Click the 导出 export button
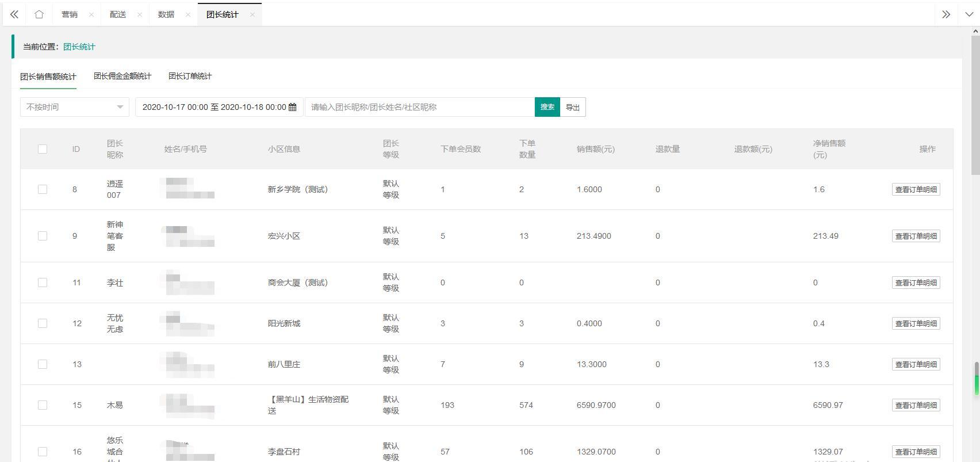Image resolution: width=980 pixels, height=462 pixels. click(573, 107)
